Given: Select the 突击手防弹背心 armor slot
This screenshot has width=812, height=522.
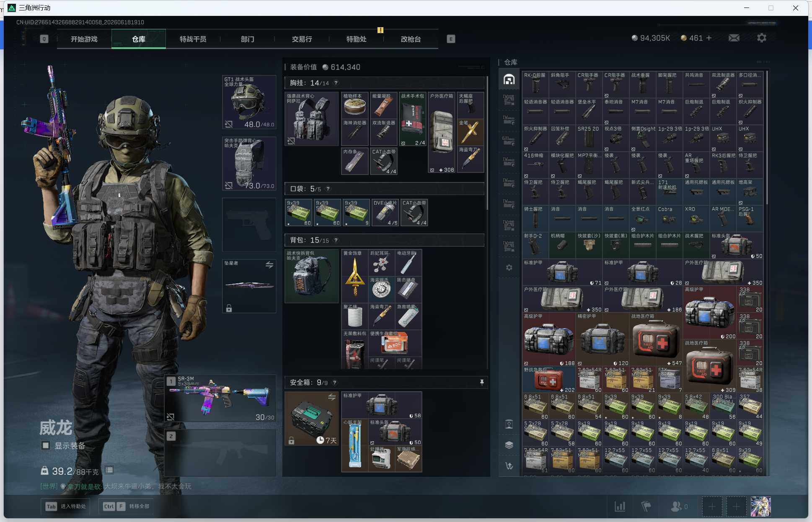Looking at the screenshot, I should point(249,164).
